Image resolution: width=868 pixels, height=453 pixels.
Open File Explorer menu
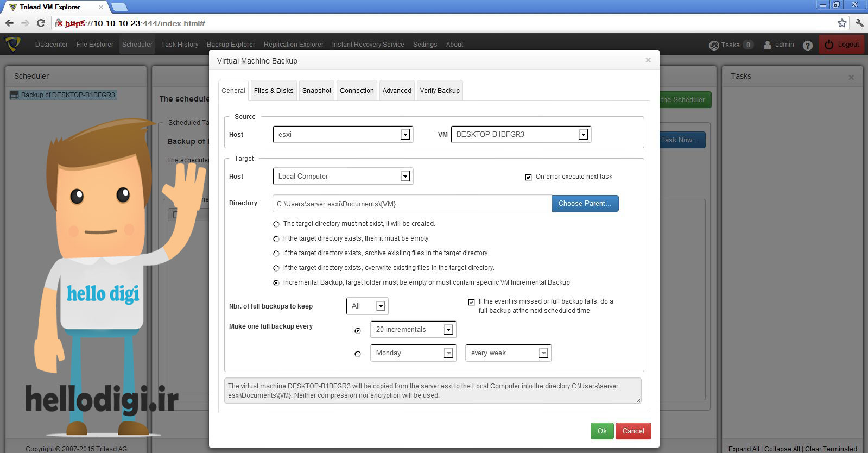(95, 45)
